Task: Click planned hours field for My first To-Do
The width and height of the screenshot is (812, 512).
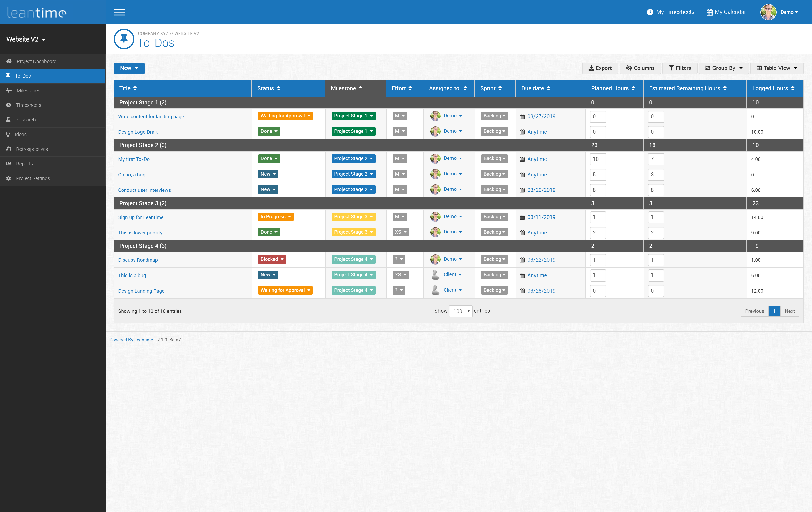Action: (x=598, y=159)
